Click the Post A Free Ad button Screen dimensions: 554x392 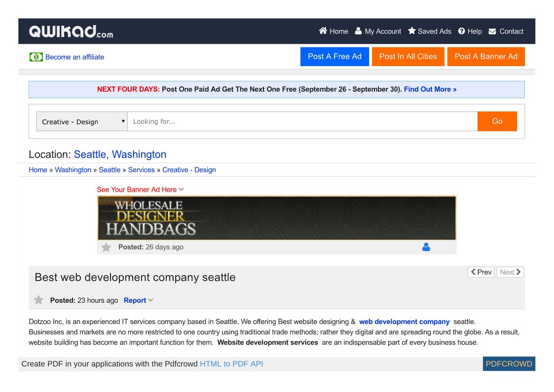pyautogui.click(x=334, y=57)
